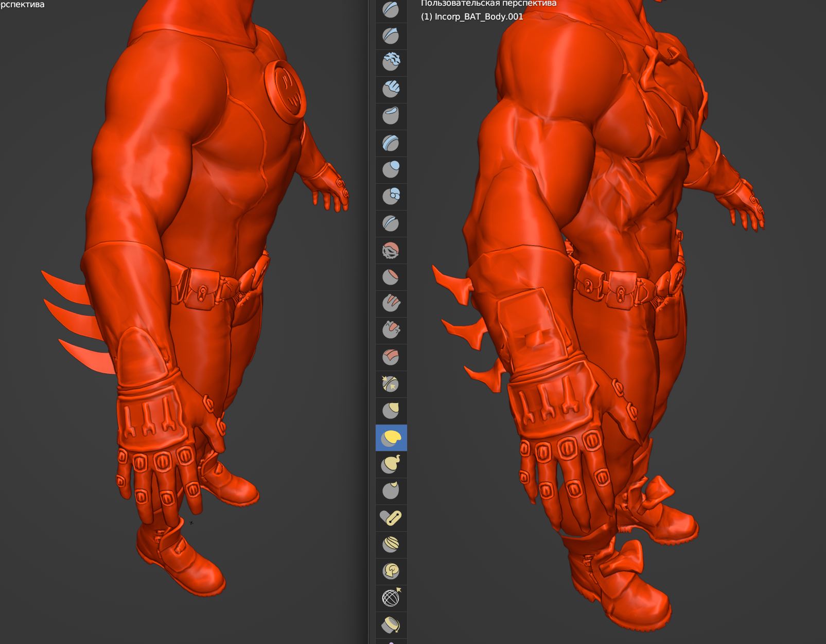Switch to the Multiplane Scrape brush

tap(391, 357)
